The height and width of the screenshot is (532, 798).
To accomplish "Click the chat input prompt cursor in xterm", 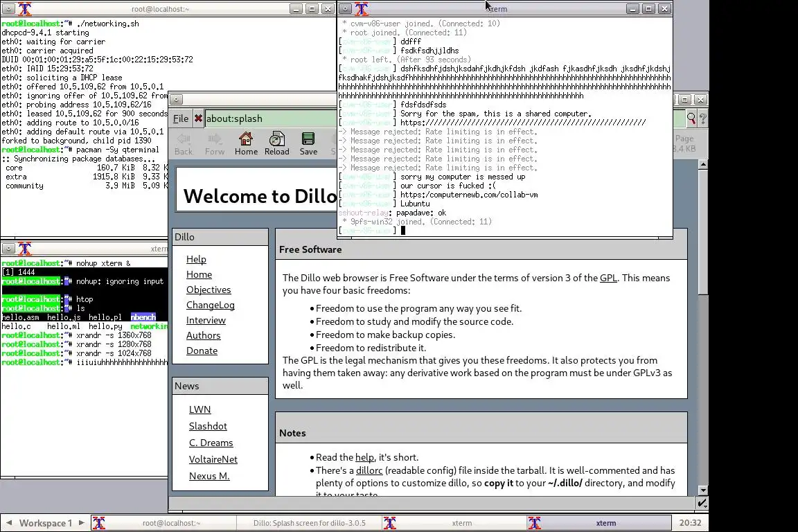I will [x=403, y=231].
